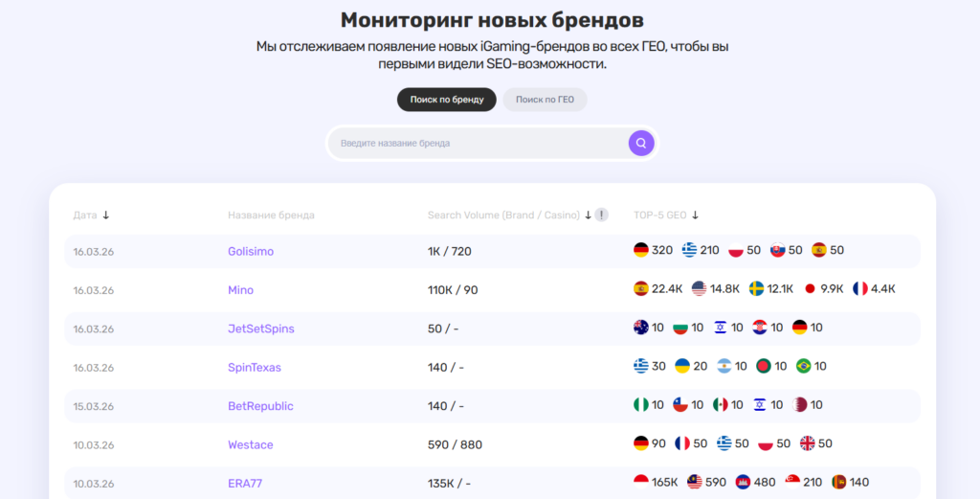The height and width of the screenshot is (499, 980).
Task: Click UK flag in Westace row
Action: tap(808, 443)
